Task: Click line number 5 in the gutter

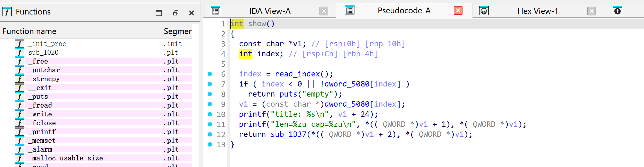Action: (x=223, y=64)
